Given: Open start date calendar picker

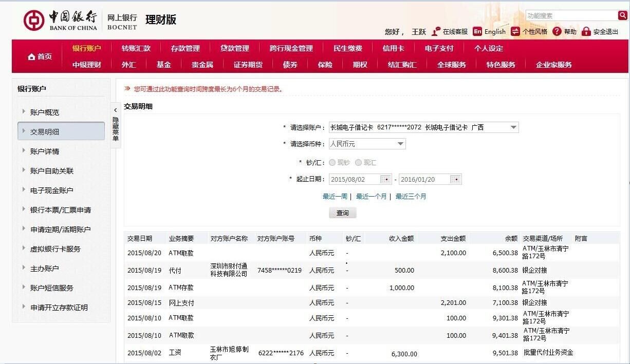Looking at the screenshot, I should tap(385, 179).
